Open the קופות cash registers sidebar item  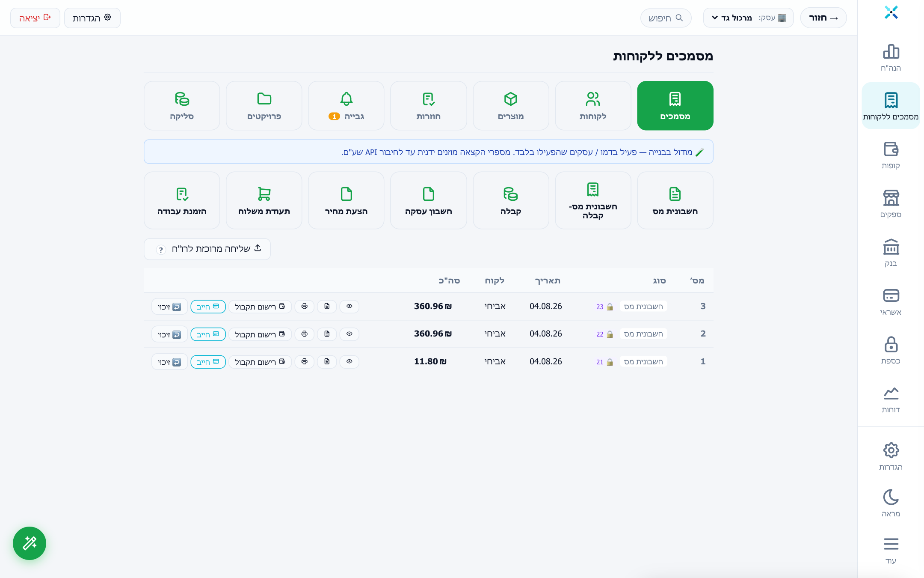coord(891,155)
